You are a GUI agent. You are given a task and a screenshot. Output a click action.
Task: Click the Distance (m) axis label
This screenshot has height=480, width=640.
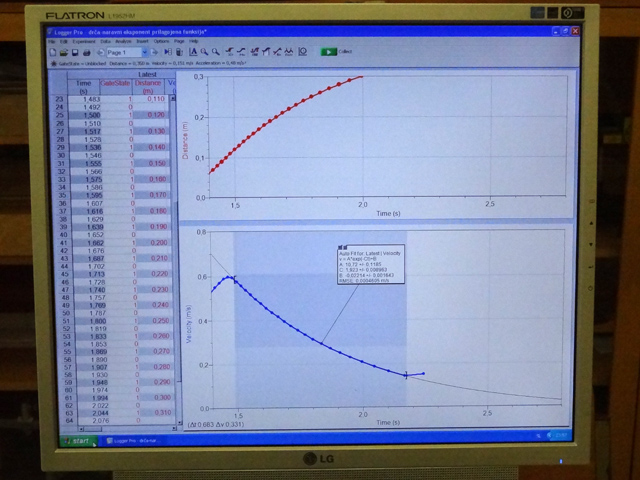pyautogui.click(x=186, y=140)
